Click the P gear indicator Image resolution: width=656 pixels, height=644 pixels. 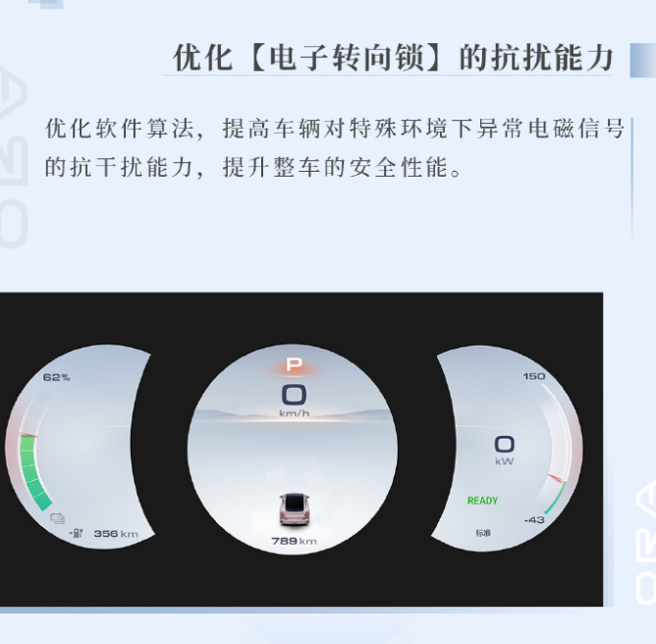point(294,364)
